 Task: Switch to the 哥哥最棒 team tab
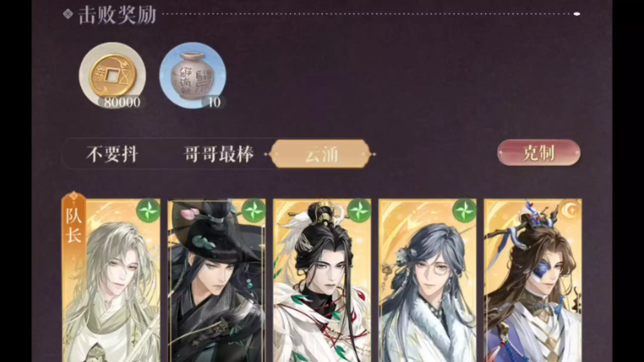click(x=218, y=154)
